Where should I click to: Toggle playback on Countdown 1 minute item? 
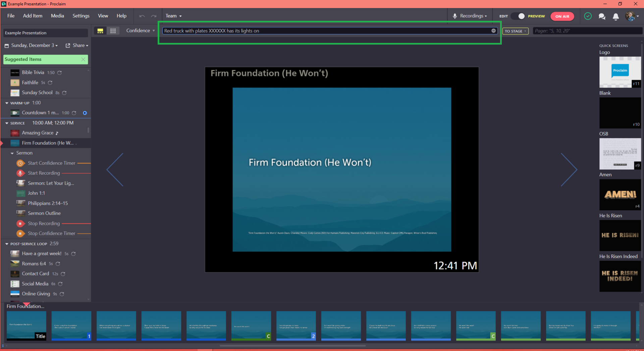[85, 113]
